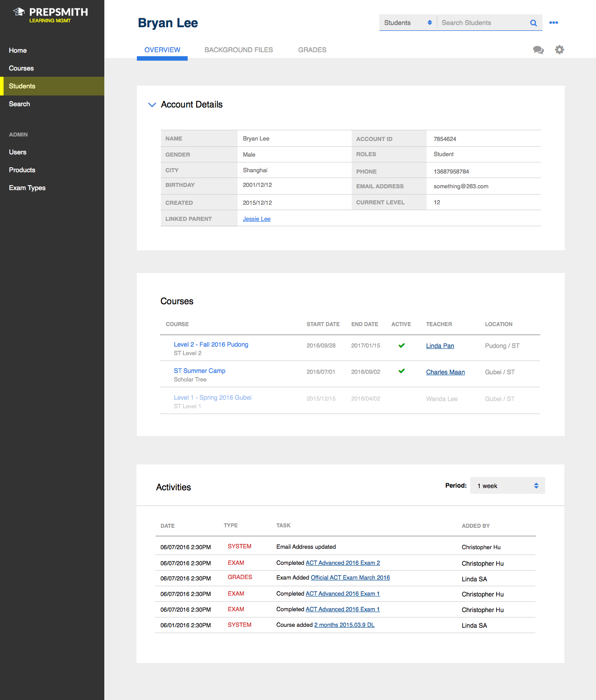
Task: Open Official ACT Exam March 2016 link
Action: click(x=350, y=577)
